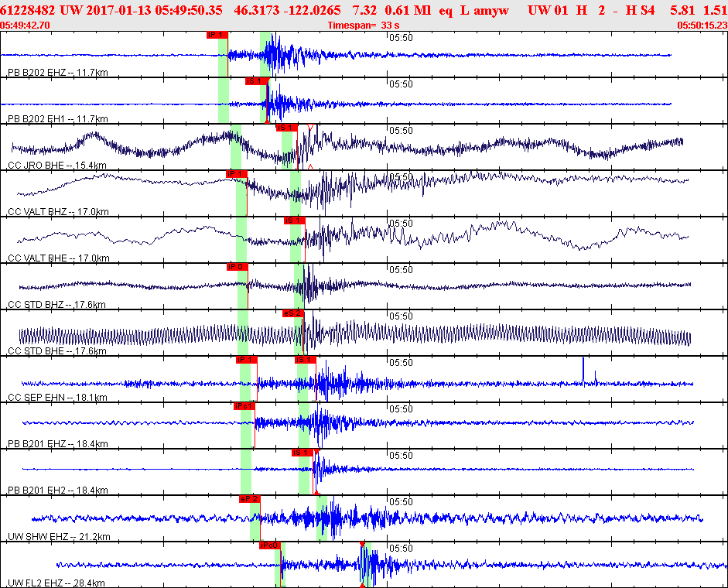Click the 'UW FL2 EHZ -- 28.4km' channel label
This screenshot has width=728, height=588.
(56, 583)
